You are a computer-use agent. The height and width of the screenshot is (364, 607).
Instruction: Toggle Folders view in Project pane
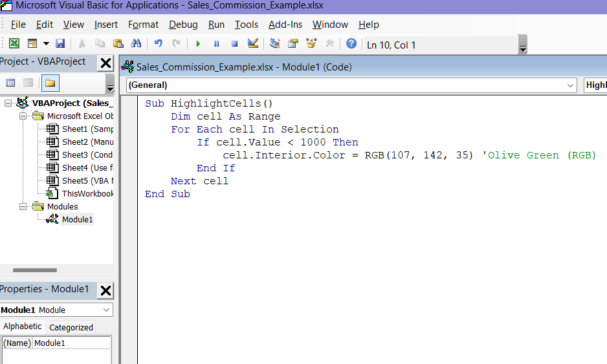pos(50,83)
